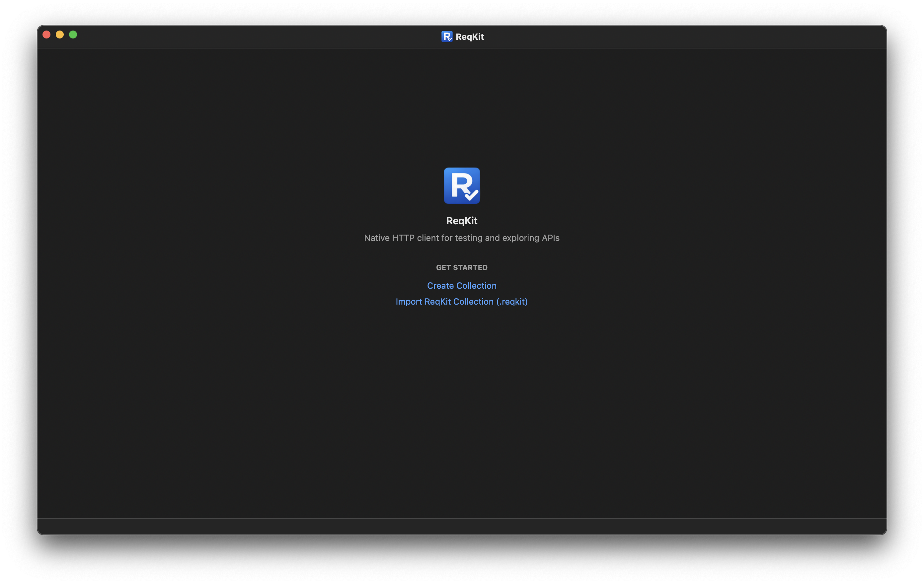Minimize the ReqKit window with yellow button
Viewport: 924px width, 584px height.
[x=60, y=35]
